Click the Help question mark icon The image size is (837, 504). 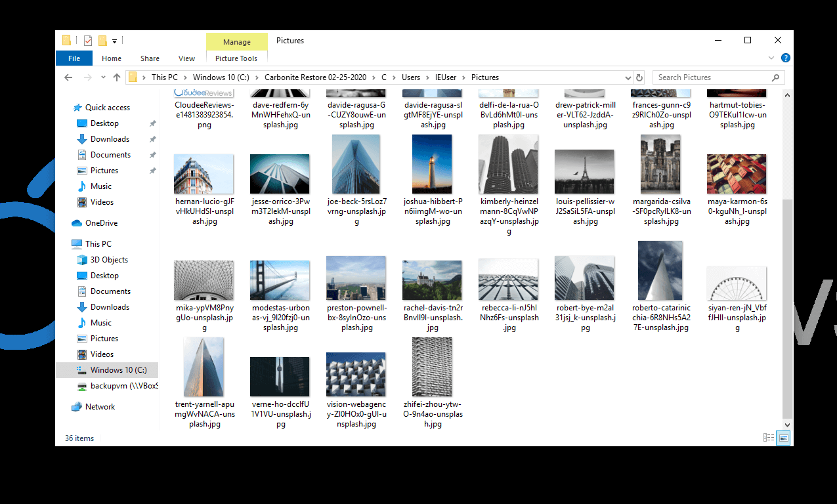786,58
